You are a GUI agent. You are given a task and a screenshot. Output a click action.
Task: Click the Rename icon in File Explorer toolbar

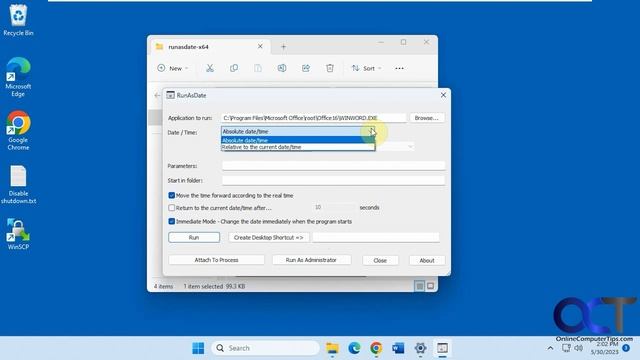tap(282, 68)
